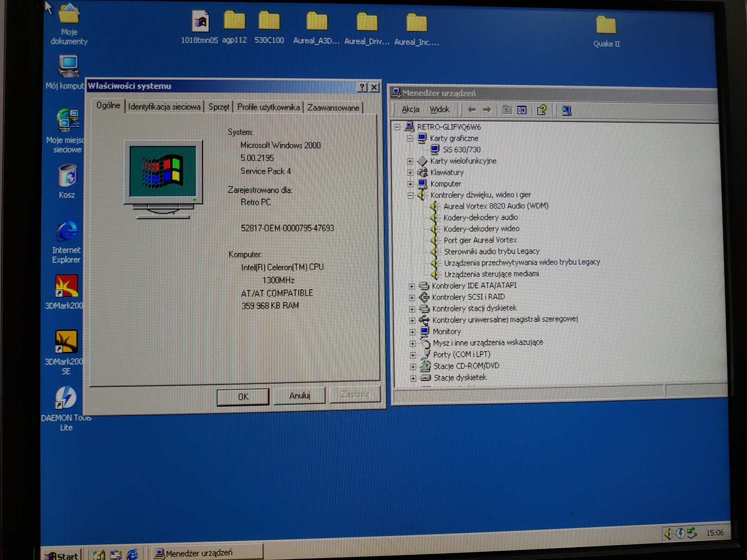Click the Back arrow in Device Manager toolbar

tap(472, 110)
